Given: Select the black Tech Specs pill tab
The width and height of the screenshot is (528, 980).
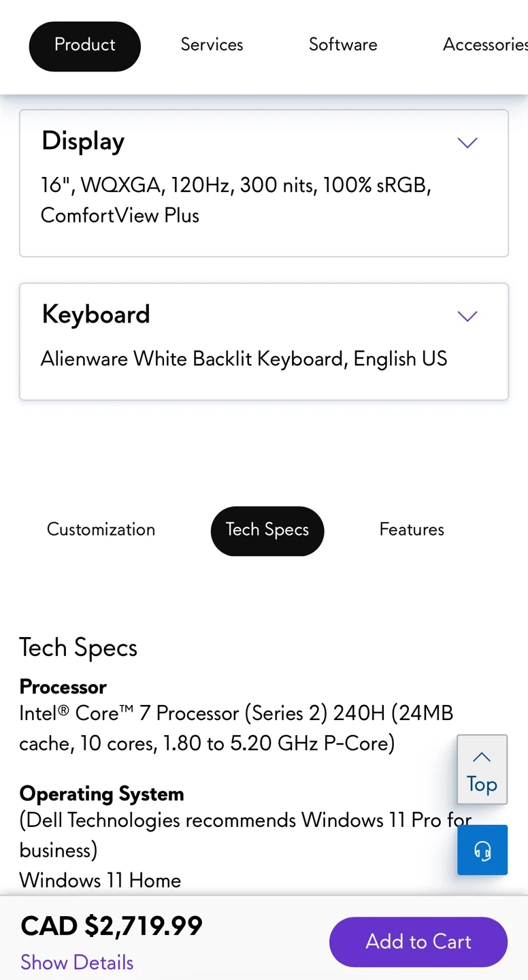Looking at the screenshot, I should (267, 531).
